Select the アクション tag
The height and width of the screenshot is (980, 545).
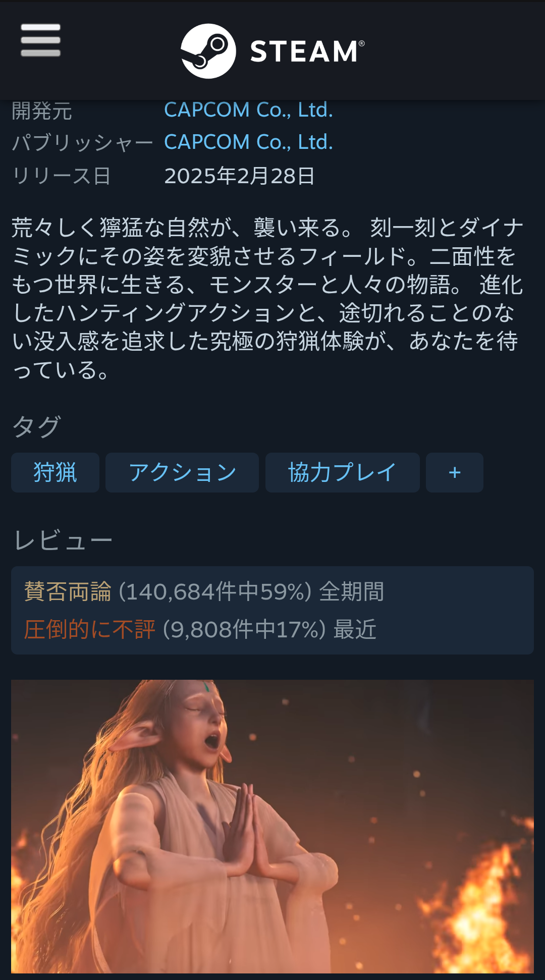point(182,472)
